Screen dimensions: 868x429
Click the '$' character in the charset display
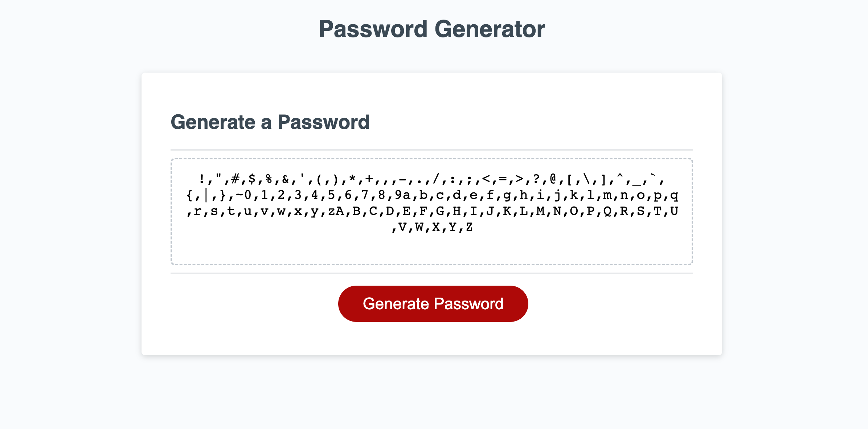click(253, 179)
